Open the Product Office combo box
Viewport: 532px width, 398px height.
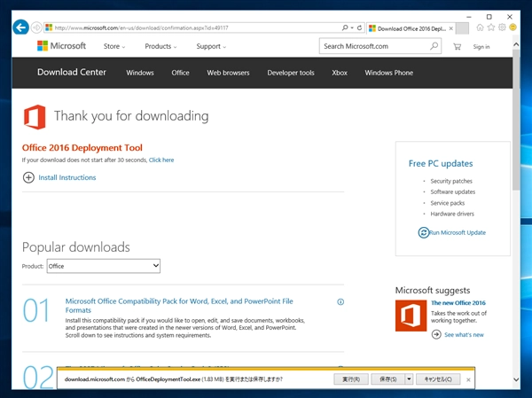pos(104,266)
